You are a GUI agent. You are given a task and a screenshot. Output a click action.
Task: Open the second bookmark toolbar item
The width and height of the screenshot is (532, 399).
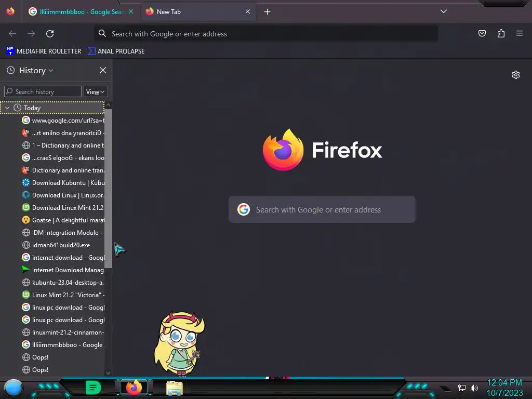(x=116, y=51)
